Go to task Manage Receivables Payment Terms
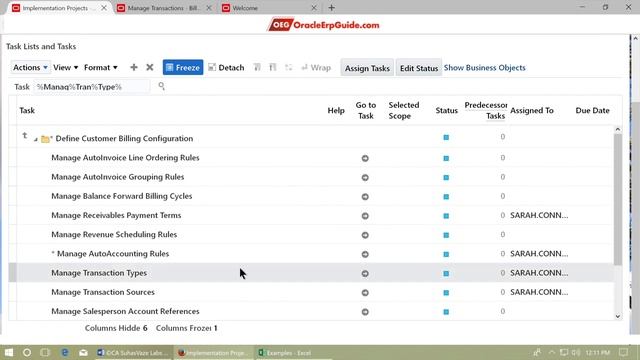Screen dimensions: 640x360 (365, 216)
